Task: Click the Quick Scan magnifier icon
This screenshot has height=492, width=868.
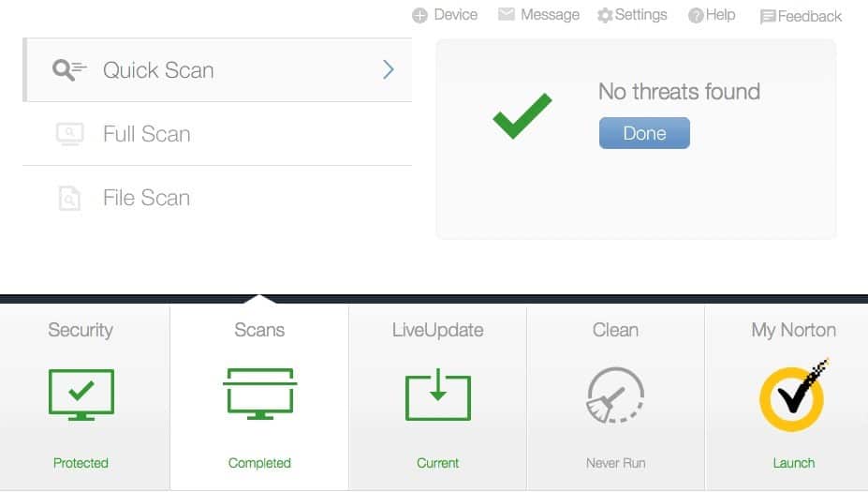Action: point(69,69)
